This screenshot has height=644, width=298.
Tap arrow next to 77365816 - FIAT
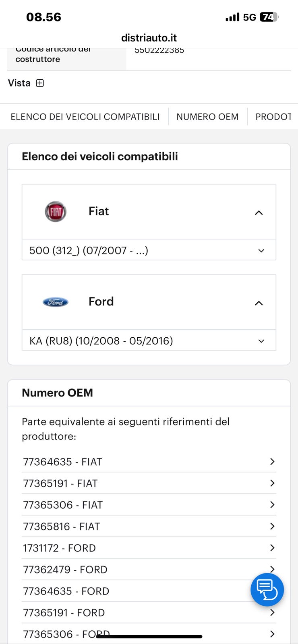pos(272,526)
